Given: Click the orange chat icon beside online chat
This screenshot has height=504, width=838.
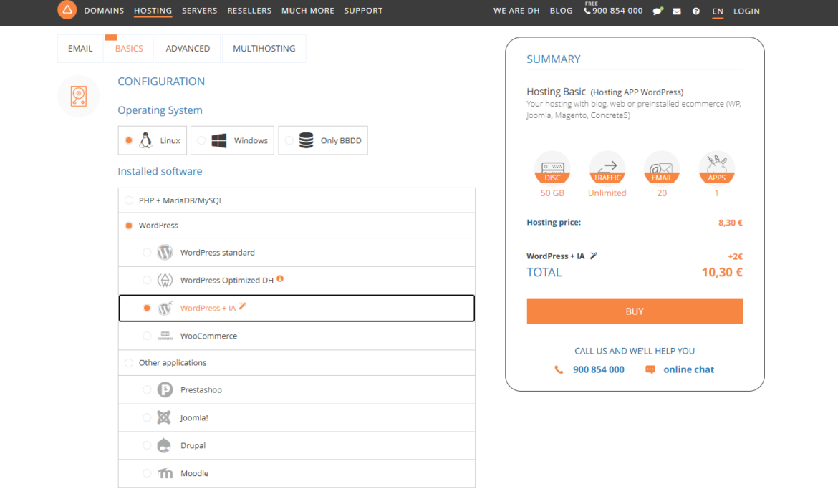Looking at the screenshot, I should 650,369.
